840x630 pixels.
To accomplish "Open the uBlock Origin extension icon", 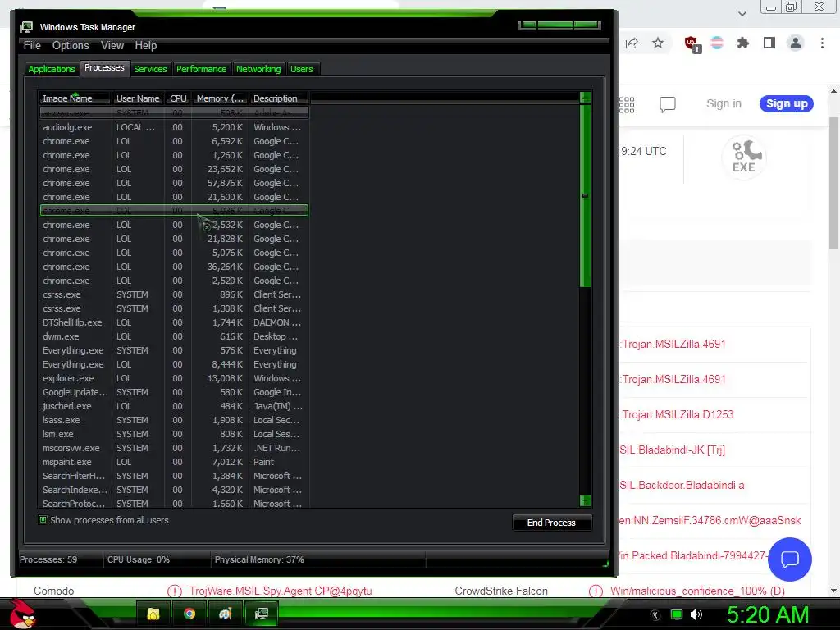I will (x=692, y=44).
